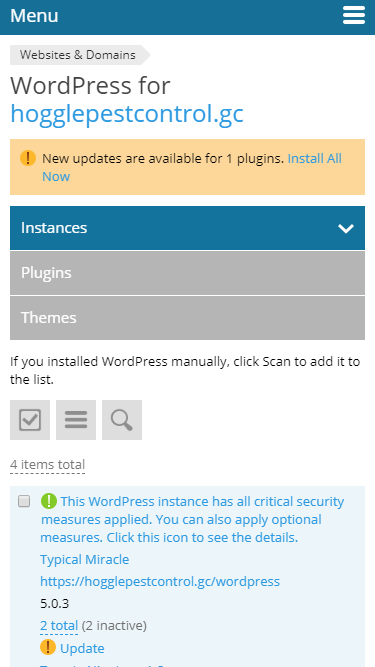This screenshot has width=375, height=667.
Task: Click the orange alert icon in updates banner
Action: (x=28, y=158)
